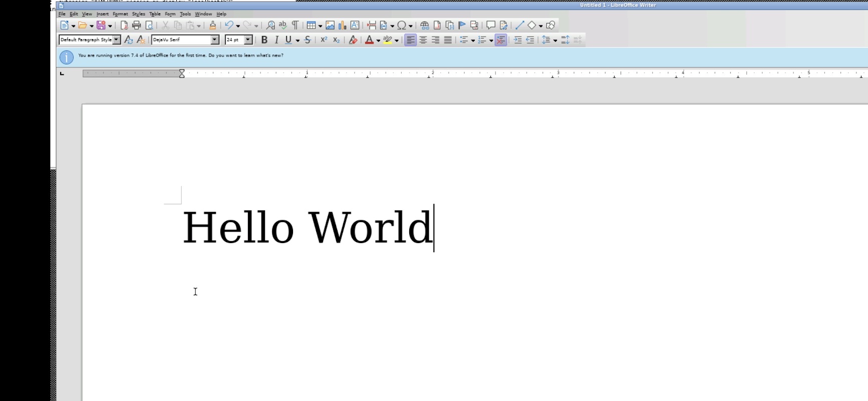The image size is (868, 401).
Task: Open the Default Paragraph Style dropdown
Action: (x=116, y=40)
